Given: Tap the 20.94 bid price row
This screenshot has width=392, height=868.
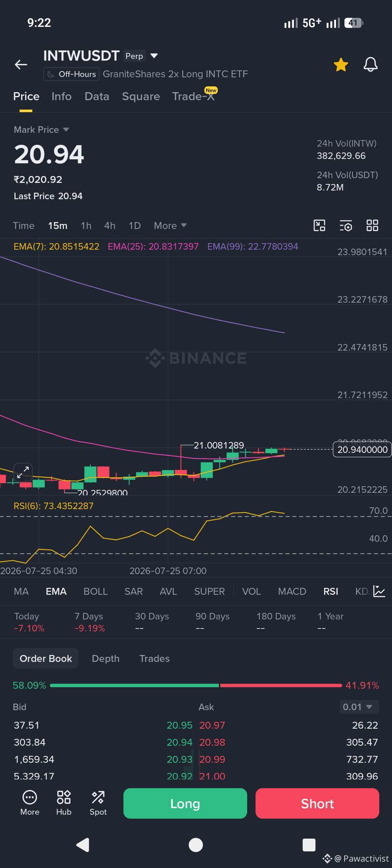Looking at the screenshot, I should (x=103, y=742).
